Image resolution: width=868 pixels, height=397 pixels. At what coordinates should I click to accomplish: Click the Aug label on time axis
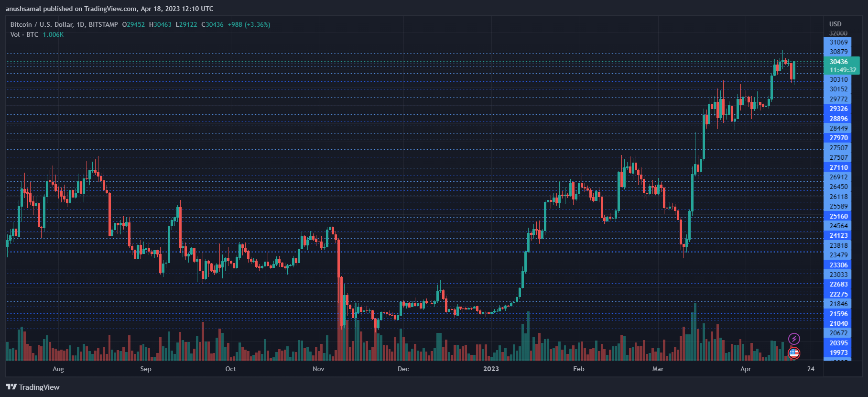click(x=58, y=369)
